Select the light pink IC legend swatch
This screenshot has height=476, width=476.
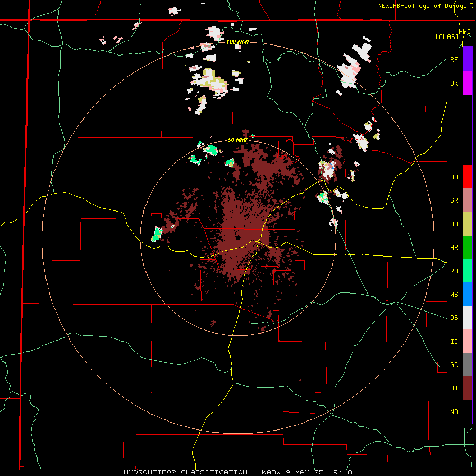click(x=467, y=341)
